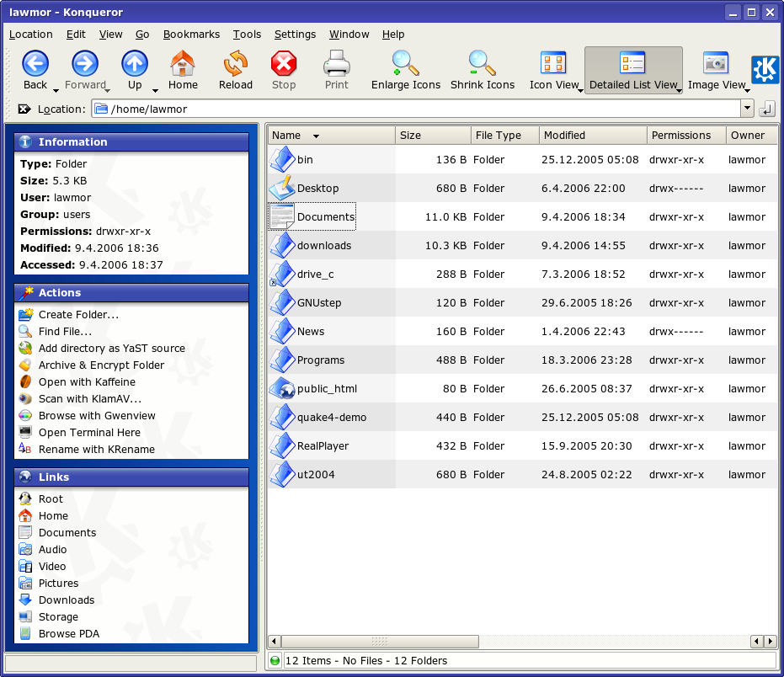
Task: Go back with the Back arrow icon
Action: [35, 63]
